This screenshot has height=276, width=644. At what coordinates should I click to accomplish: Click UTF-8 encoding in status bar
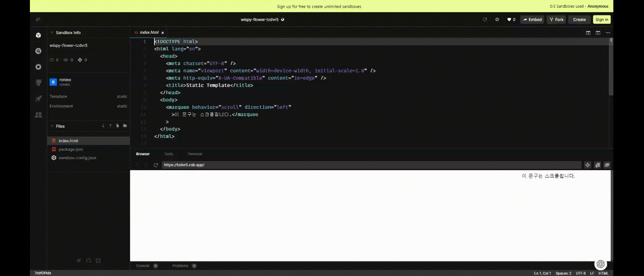click(581, 273)
